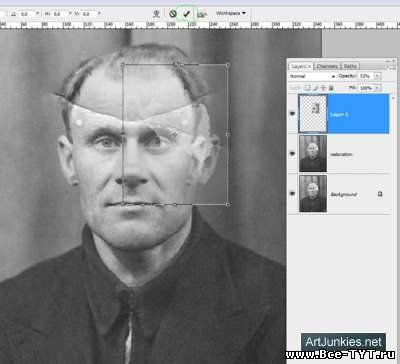Viewport: 400px width, 364px height.
Task: Switch to the Channels tab
Action: tap(327, 66)
